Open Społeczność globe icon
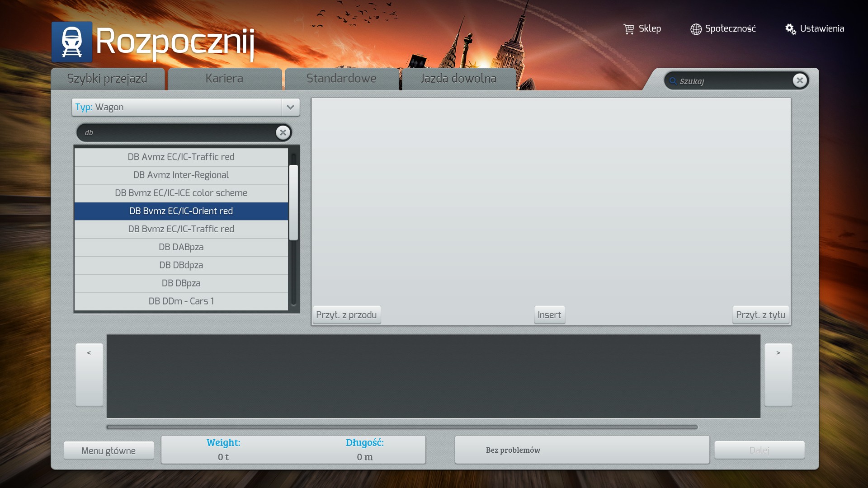Screen dimensions: 868x488 (x=696, y=29)
